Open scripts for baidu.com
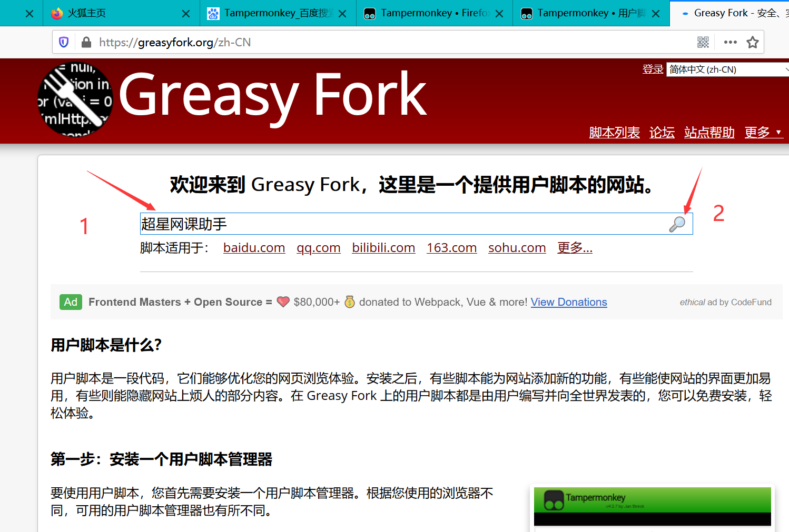Screen dimensions: 789x532 [254, 248]
